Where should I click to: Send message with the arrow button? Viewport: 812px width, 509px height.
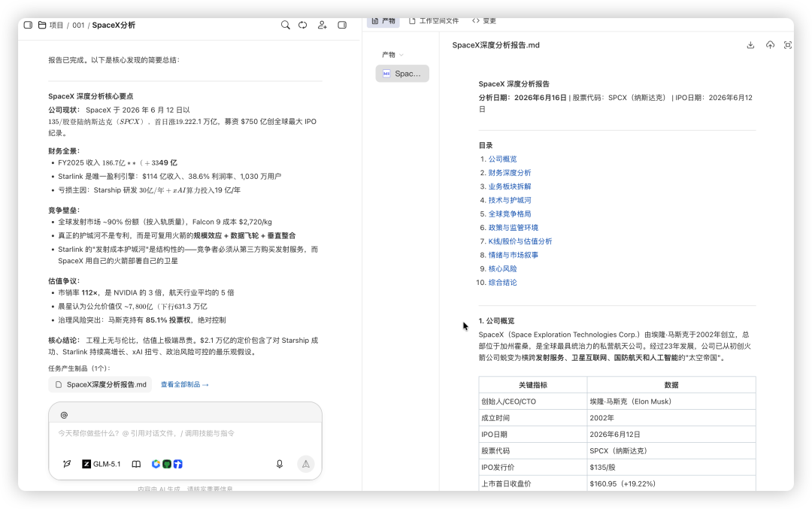[x=306, y=464]
